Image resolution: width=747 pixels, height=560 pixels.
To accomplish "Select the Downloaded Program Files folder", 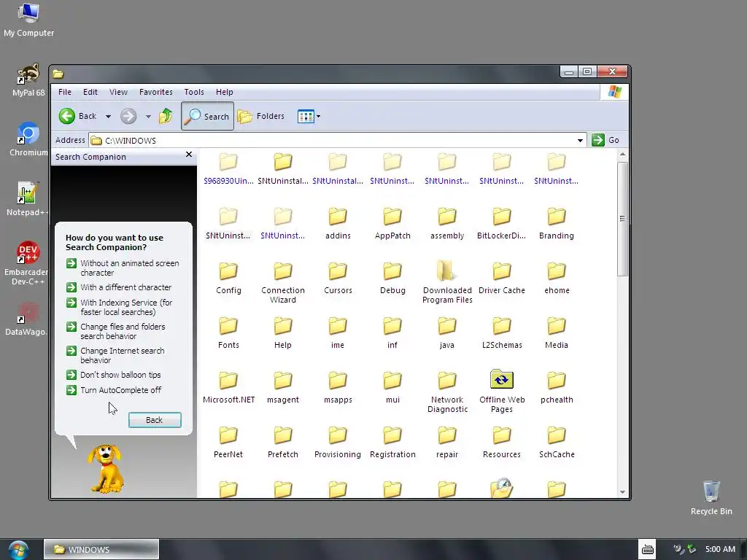I will click(x=447, y=283).
